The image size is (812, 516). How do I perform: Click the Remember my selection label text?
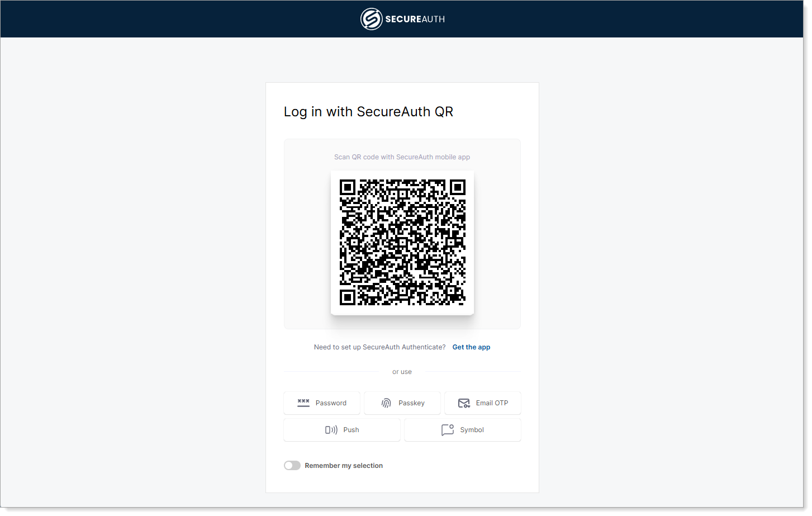[x=344, y=465]
